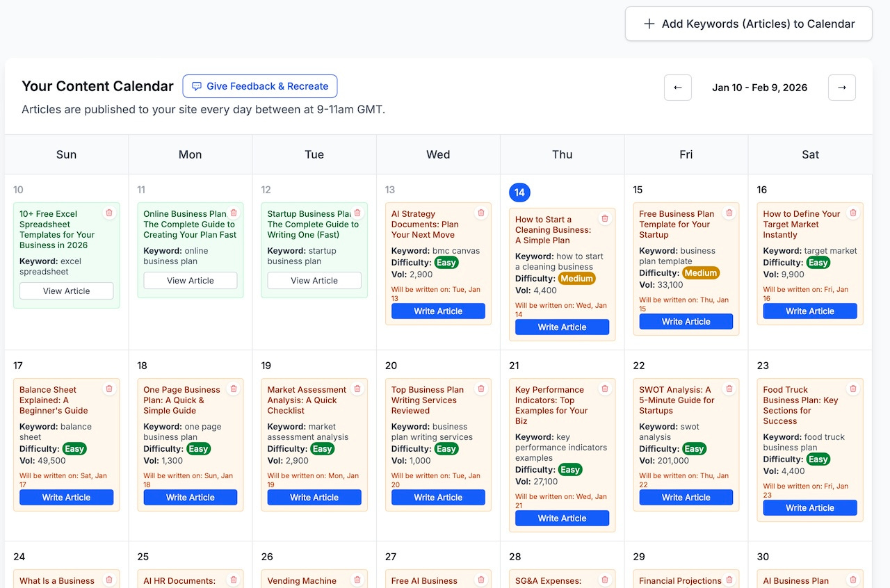Remove Balance Sheet Explained card with trash icon

click(109, 389)
